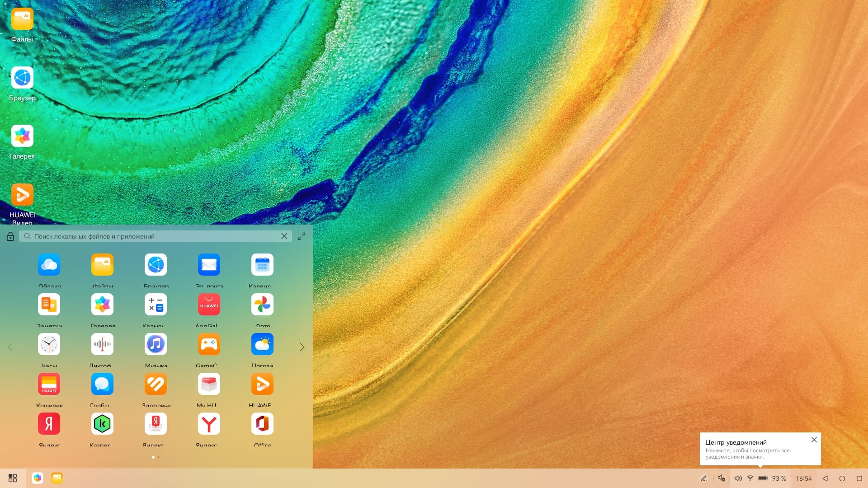Open the start menu apps grid button
Screen dimensions: 868x488
pos(13,478)
